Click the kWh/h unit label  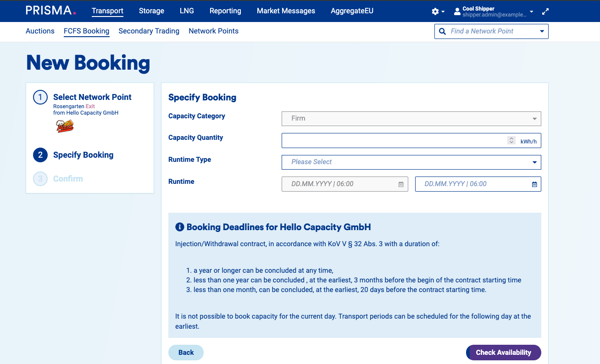528,142
